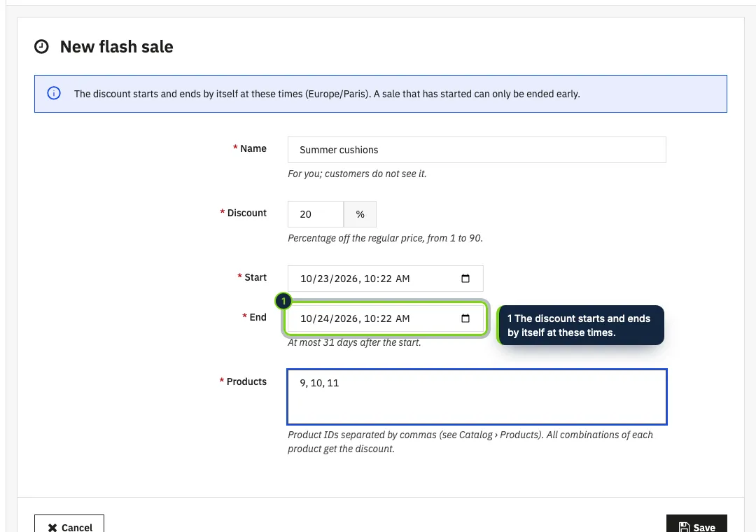Save the flash sale
The width and height of the screenshot is (756, 532).
[696, 525]
